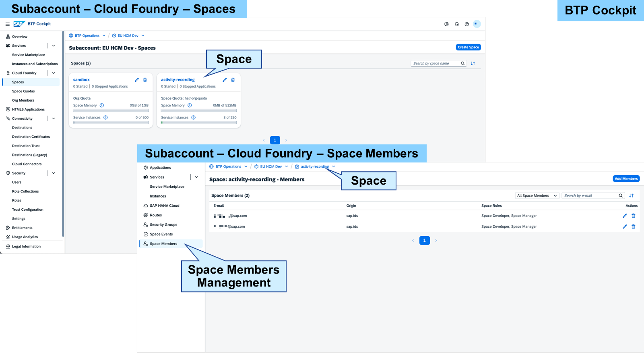Show info for sandbox Service Instances
Image resolution: width=644 pixels, height=353 pixels.
pyautogui.click(x=105, y=118)
